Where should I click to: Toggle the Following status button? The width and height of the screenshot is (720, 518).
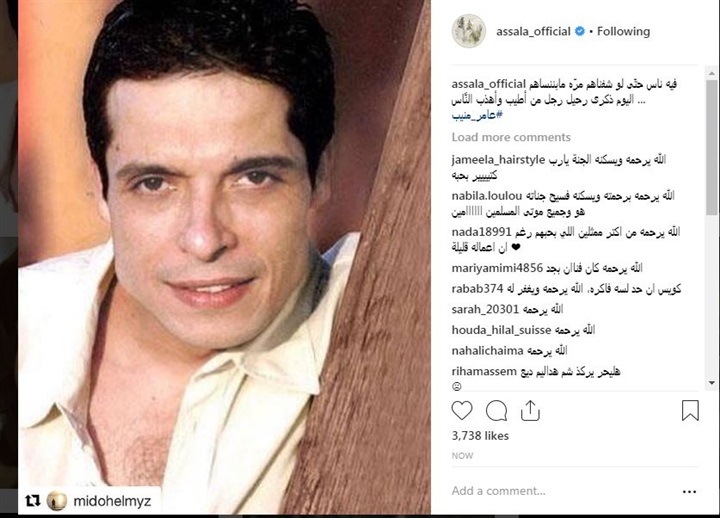(623, 31)
